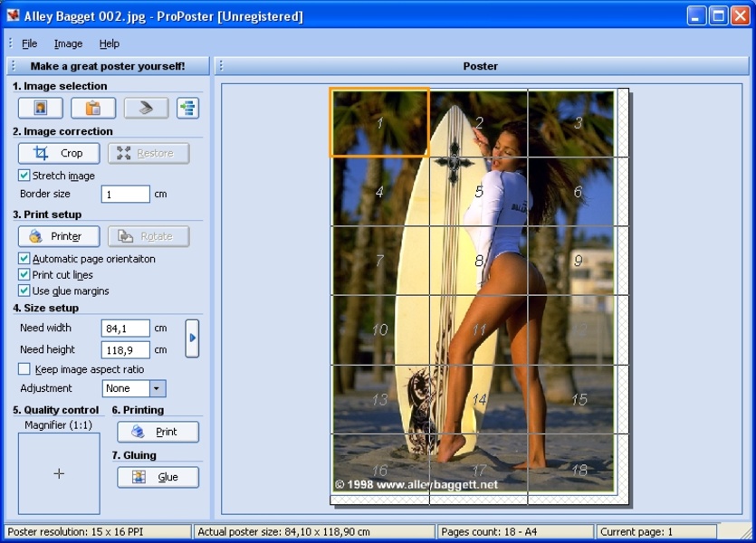Click the paste from clipboard icon

click(93, 109)
